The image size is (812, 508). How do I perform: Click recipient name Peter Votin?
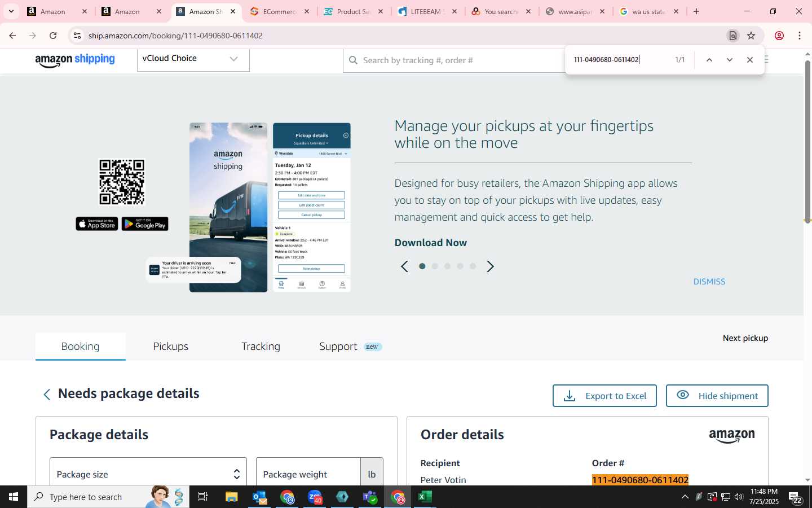pyautogui.click(x=443, y=480)
